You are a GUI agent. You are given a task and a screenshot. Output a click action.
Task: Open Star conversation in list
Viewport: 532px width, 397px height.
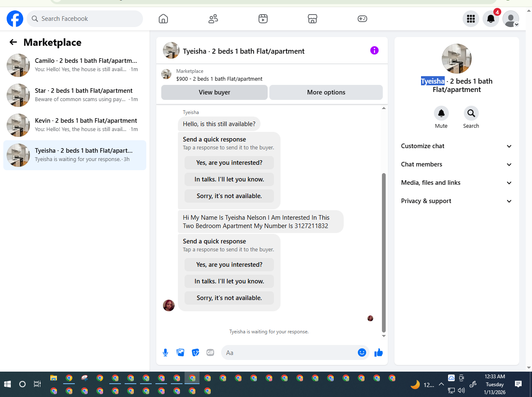click(x=75, y=95)
